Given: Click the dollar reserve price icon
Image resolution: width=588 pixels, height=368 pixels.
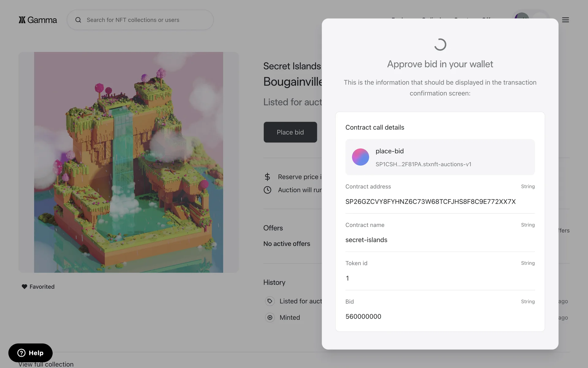Looking at the screenshot, I should click(267, 177).
